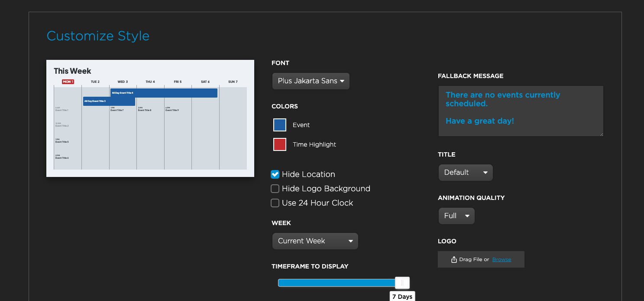Click inside the Fallback Message text area

tap(521, 111)
